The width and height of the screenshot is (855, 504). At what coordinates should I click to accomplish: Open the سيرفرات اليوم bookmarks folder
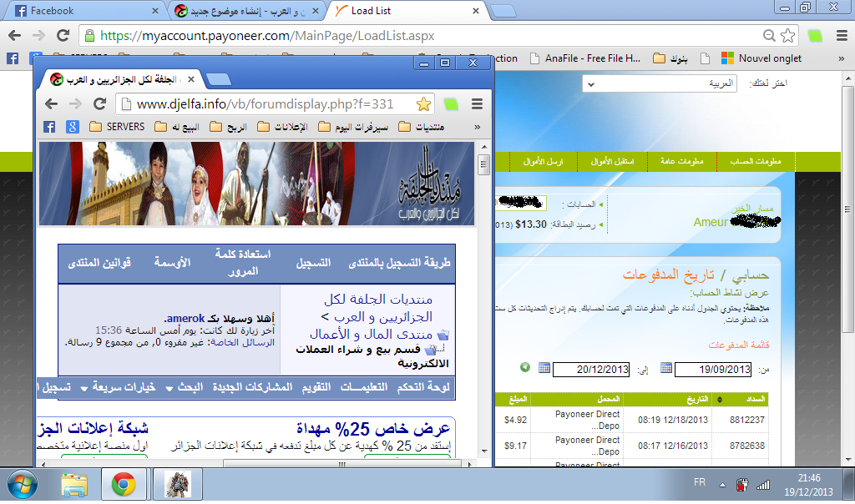coord(353,127)
